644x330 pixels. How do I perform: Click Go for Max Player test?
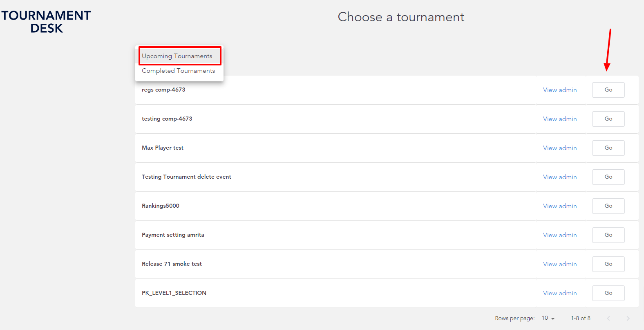(608, 148)
